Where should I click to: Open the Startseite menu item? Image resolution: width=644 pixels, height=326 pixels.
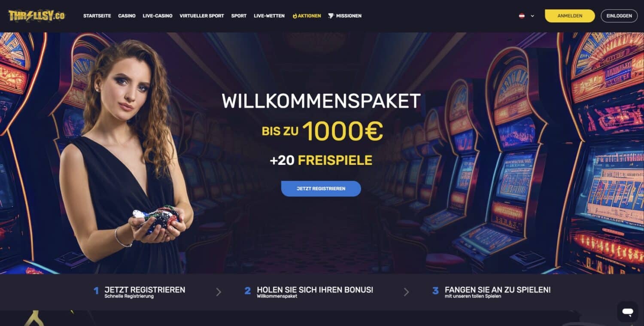pos(97,16)
